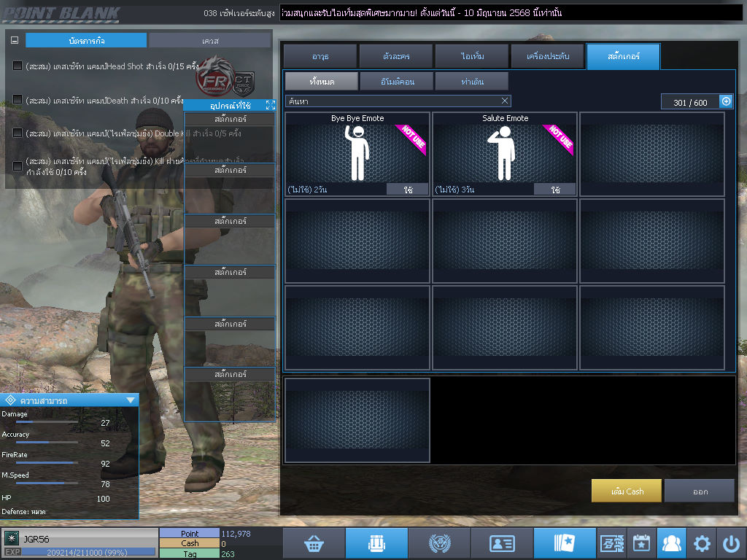Viewport: 747px width, 560px height.
Task: Open the clan emblem wreath icon
Action: pos(439,543)
